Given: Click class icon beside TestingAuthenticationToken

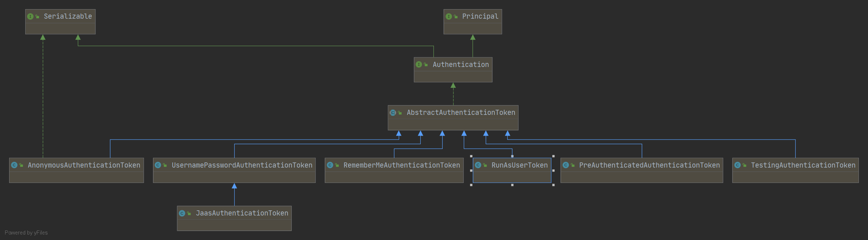Looking at the screenshot, I should click(738, 165).
